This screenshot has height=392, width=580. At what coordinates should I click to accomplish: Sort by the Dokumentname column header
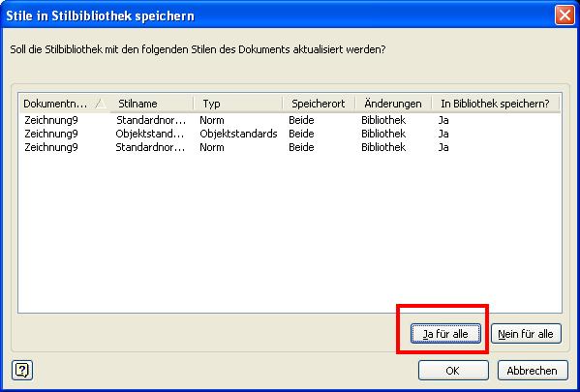pos(64,104)
